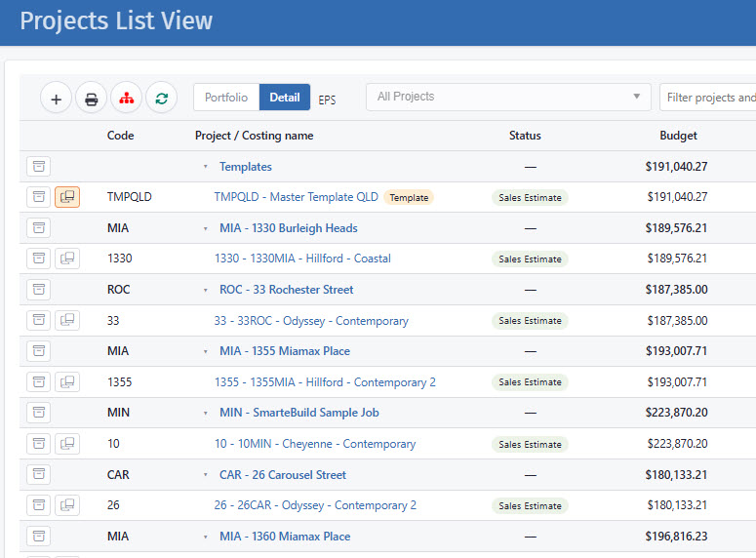Archive the 26CAR Odyssey Contemporary 2 row
This screenshot has width=756, height=558.
39,505
